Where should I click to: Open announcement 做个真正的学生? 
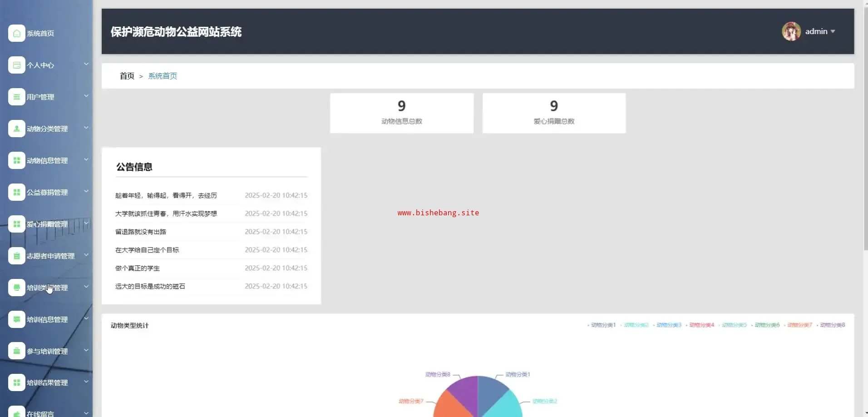[x=138, y=268]
